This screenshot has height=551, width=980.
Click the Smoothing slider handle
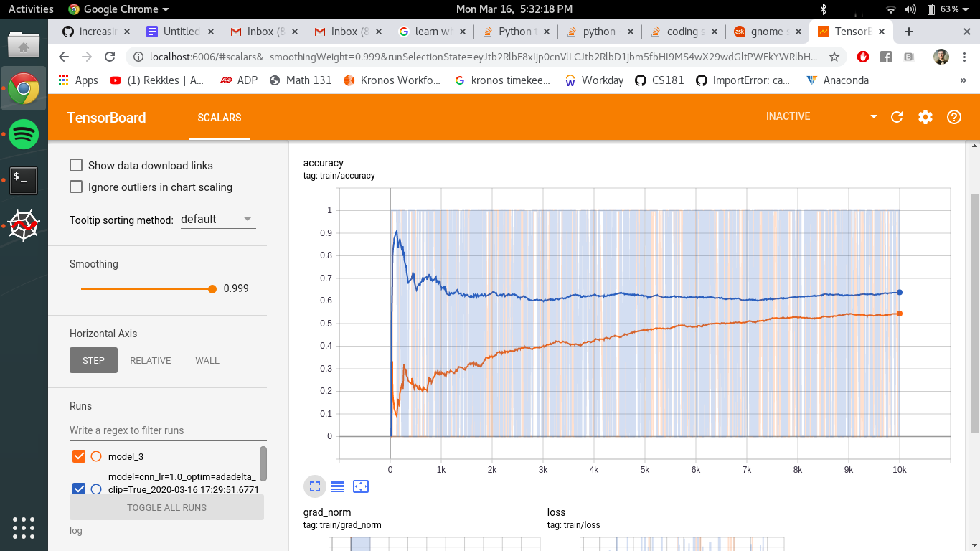pyautogui.click(x=212, y=288)
